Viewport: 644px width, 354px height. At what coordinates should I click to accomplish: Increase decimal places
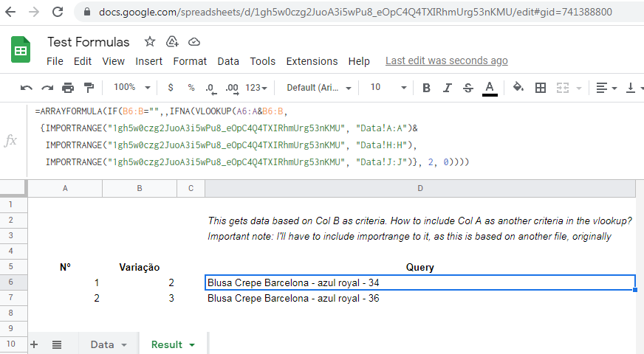[232, 88]
